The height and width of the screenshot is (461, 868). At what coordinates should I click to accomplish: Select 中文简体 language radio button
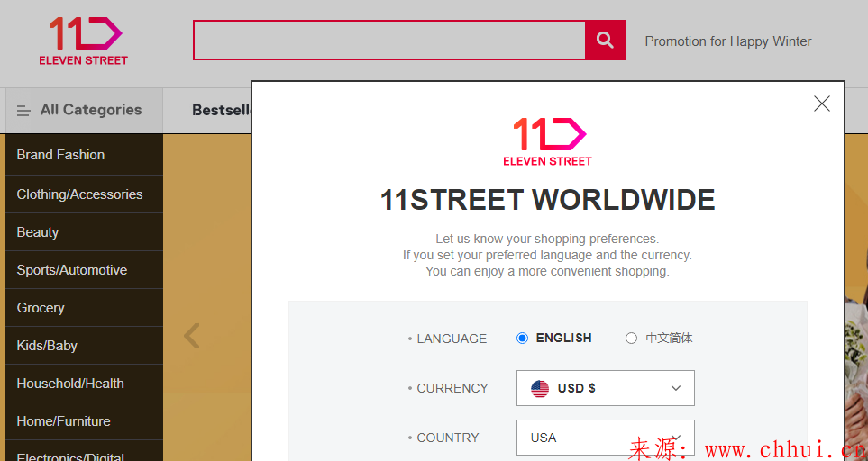tap(631, 339)
